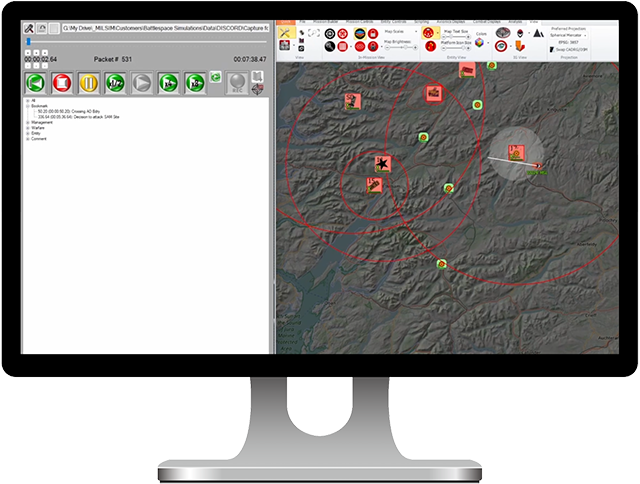The height and width of the screenshot is (484, 640).
Task: Click the gray REC record button
Action: click(237, 83)
